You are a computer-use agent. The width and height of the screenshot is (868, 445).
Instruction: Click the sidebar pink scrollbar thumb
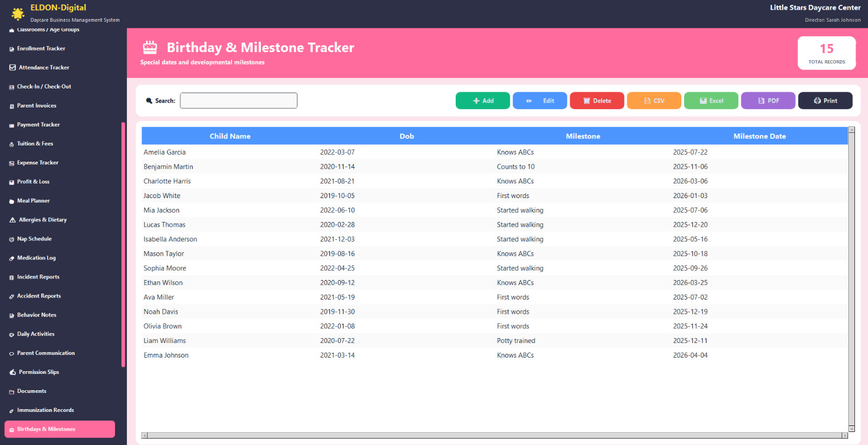click(x=123, y=244)
